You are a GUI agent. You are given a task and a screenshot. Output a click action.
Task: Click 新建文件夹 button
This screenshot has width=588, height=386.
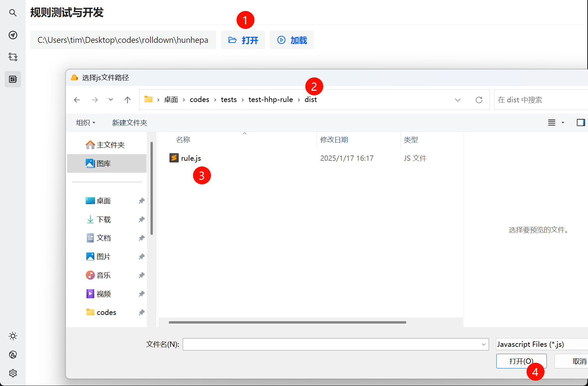pos(130,123)
